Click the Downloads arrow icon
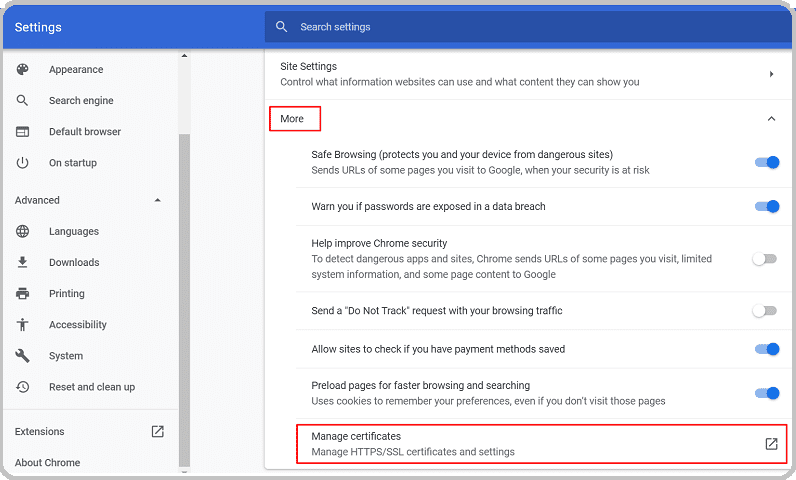 (22, 262)
